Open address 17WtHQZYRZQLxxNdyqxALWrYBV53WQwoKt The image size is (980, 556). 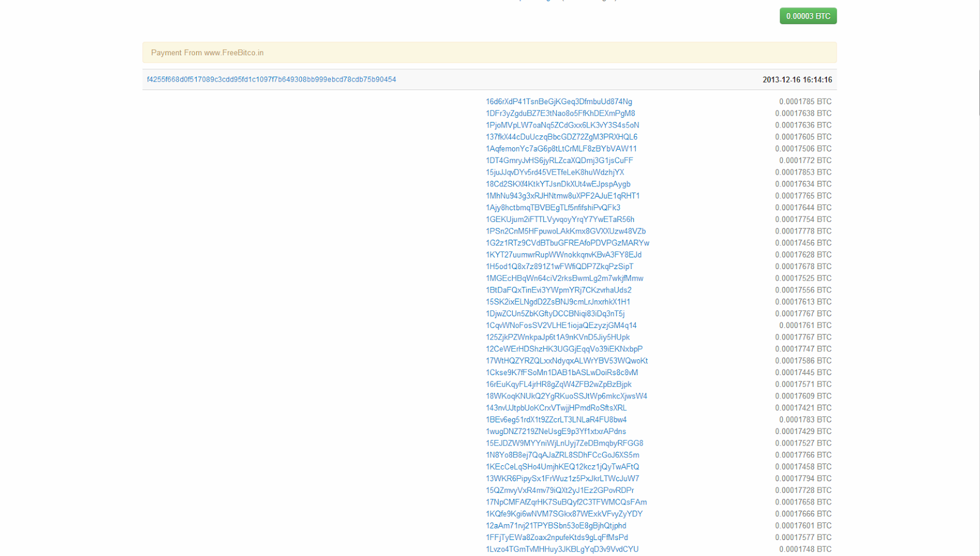[567, 361]
